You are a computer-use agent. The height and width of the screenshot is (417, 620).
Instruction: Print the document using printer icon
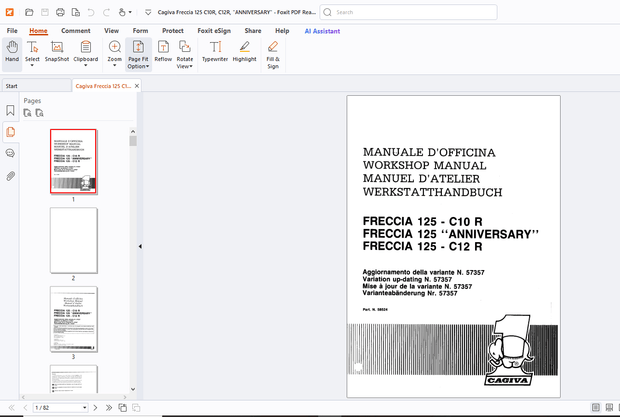[60, 12]
